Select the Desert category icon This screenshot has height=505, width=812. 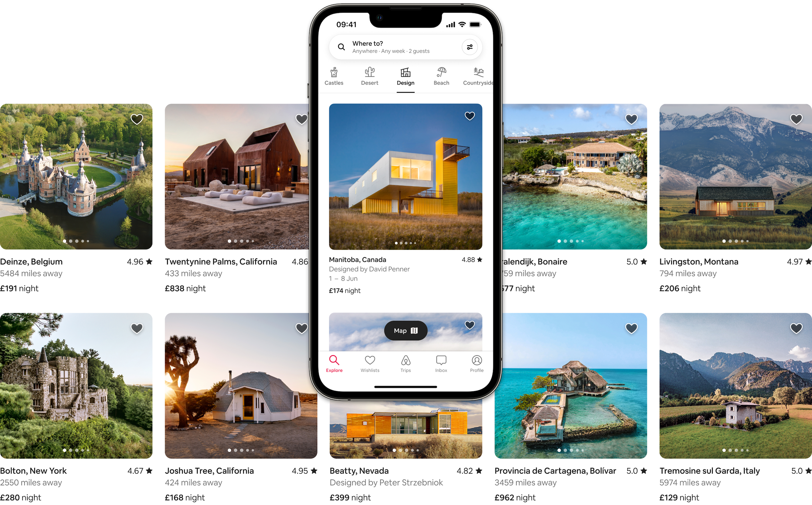pos(370,73)
